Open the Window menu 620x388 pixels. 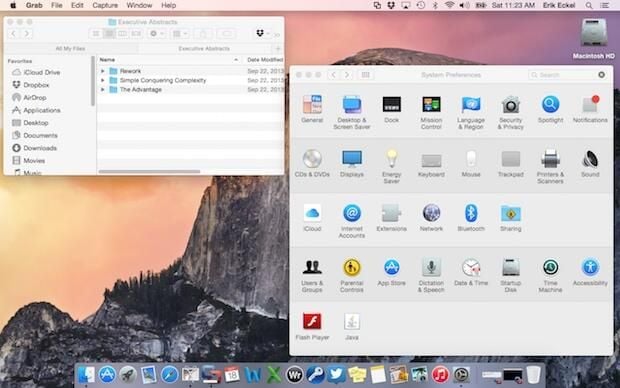pos(139,5)
